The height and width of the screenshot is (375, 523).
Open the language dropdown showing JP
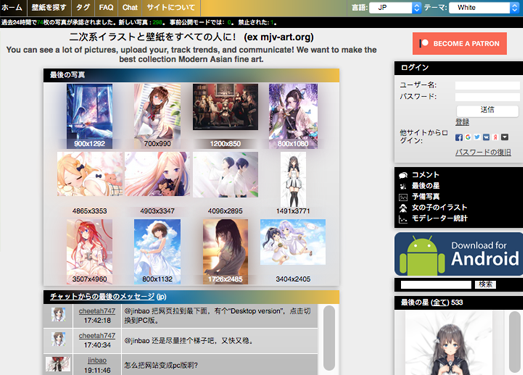pyautogui.click(x=395, y=7)
